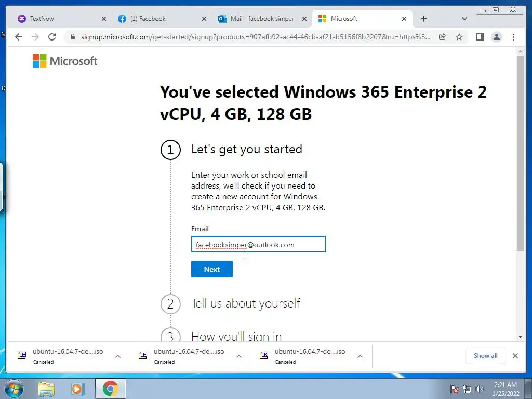The width and height of the screenshot is (532, 399).
Task: Click step 1 circle indicator
Action: (x=170, y=150)
